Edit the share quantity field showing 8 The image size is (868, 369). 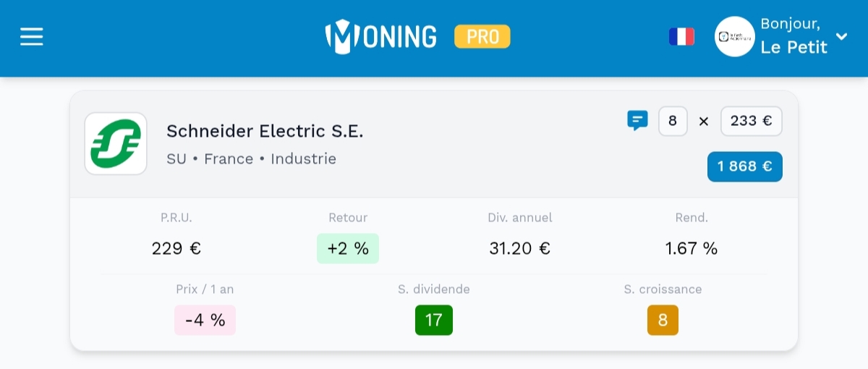point(673,122)
